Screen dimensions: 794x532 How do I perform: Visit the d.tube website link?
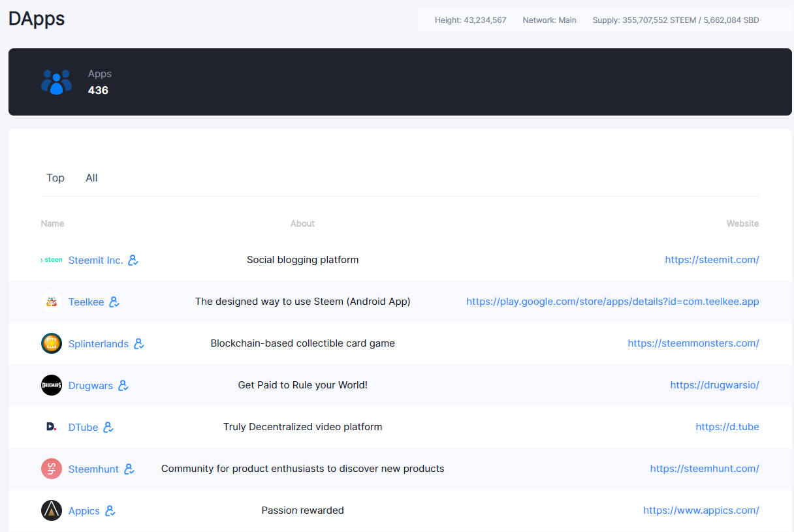[727, 427]
